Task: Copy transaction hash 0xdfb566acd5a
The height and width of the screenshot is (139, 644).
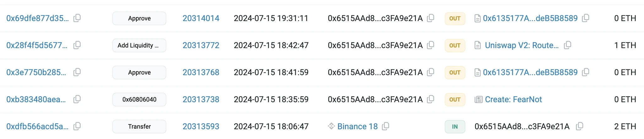Action: (77, 126)
